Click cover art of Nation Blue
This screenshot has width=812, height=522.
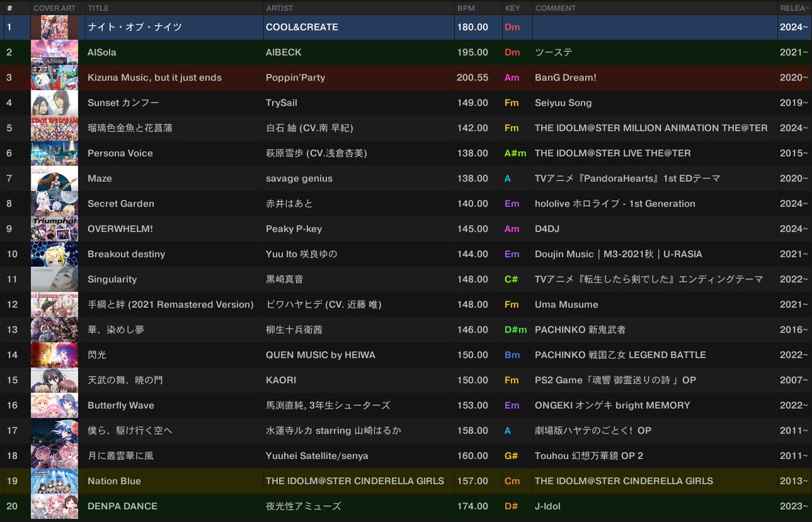coord(55,481)
